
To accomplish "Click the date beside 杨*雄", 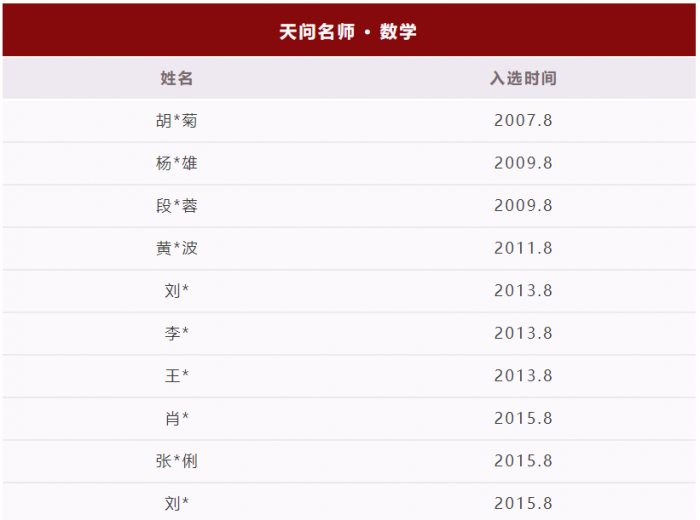I will (523, 163).
